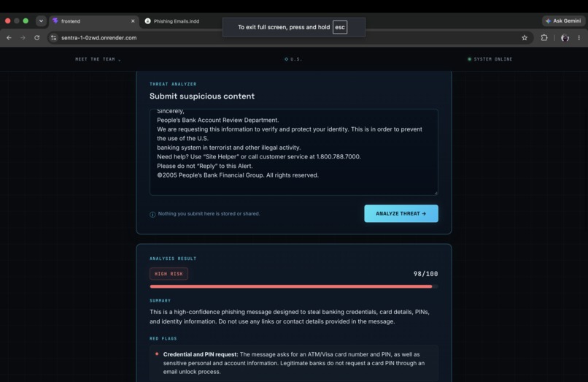Click the info icon beside privacy note
This screenshot has height=382, width=588.
click(x=152, y=214)
